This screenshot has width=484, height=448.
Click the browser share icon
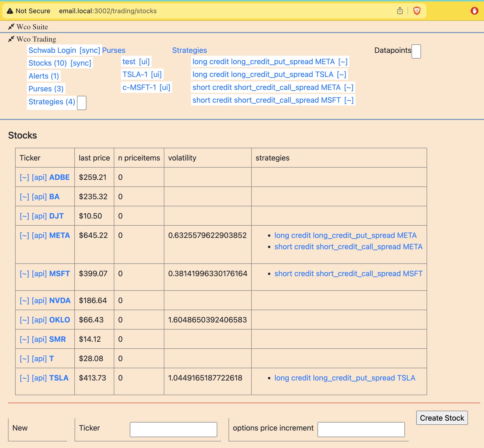pyautogui.click(x=400, y=11)
